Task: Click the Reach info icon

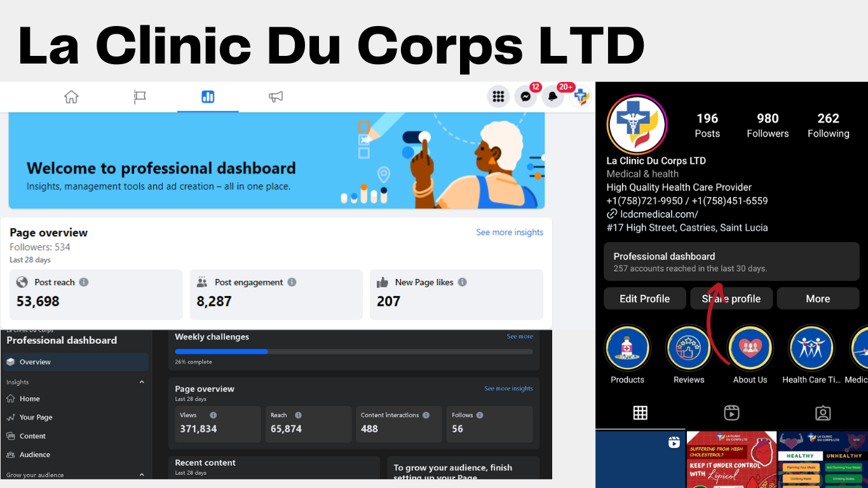Action: [298, 415]
